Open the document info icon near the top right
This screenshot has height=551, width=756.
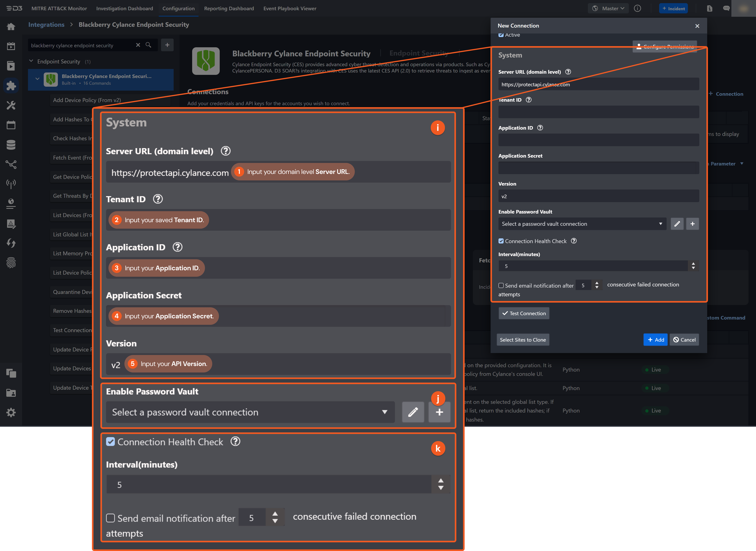coord(709,8)
